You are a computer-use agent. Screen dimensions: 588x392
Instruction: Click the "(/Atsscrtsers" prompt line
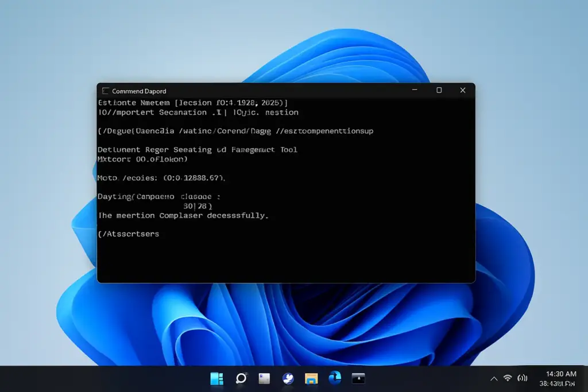[x=129, y=234]
